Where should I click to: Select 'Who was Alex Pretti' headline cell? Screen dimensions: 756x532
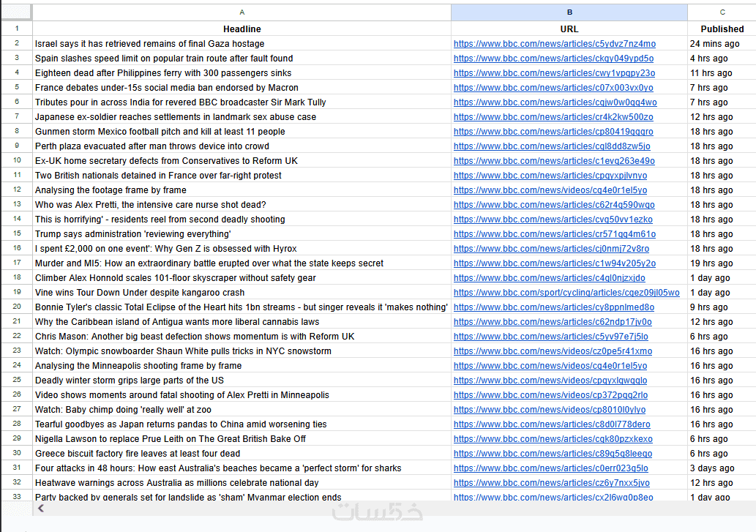click(242, 205)
